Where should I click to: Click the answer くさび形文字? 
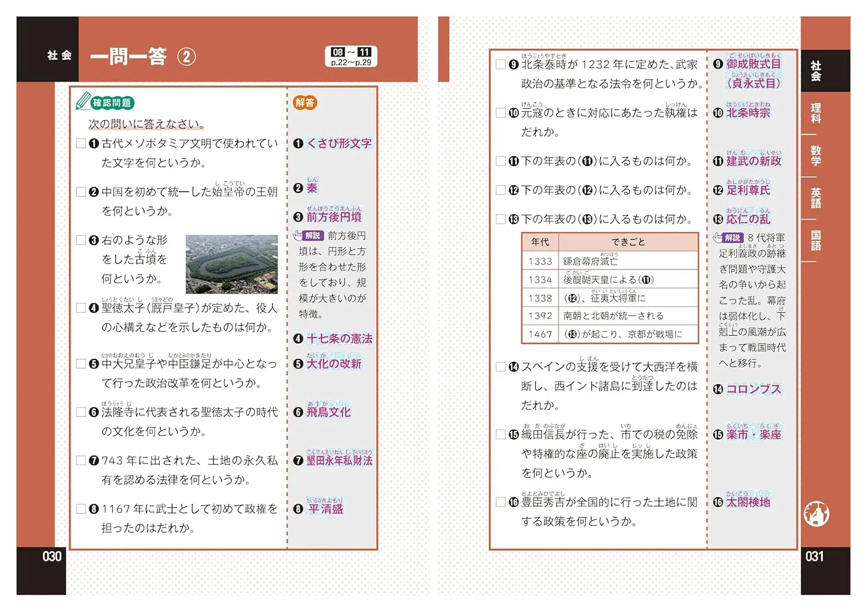tap(339, 144)
